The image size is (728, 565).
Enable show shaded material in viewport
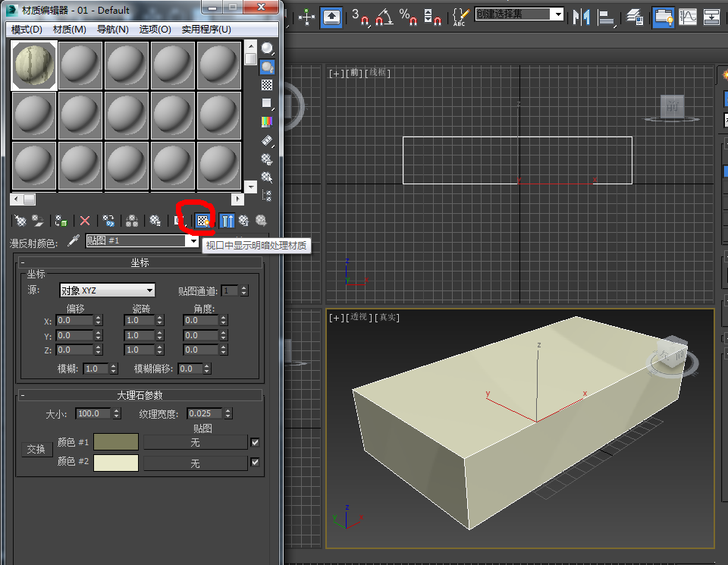click(202, 221)
